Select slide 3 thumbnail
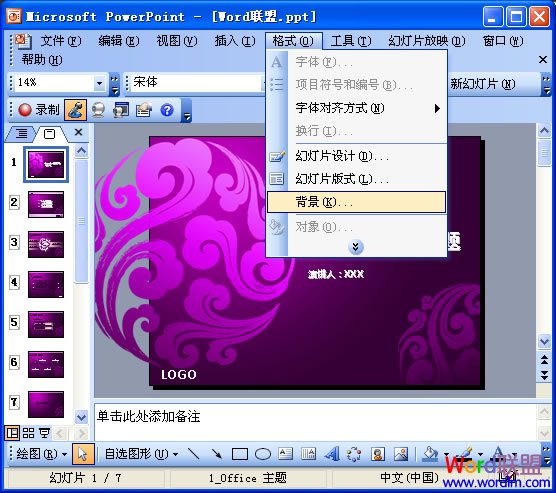This screenshot has width=556, height=493. tap(46, 244)
